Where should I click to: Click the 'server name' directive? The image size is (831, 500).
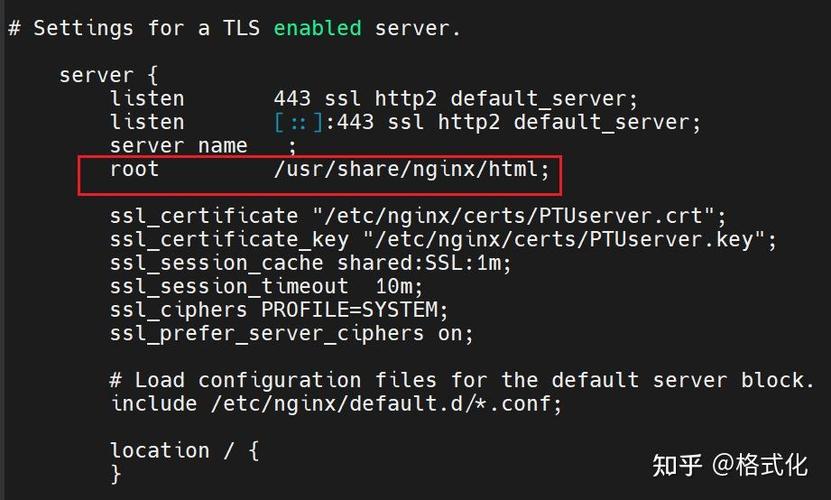click(179, 145)
